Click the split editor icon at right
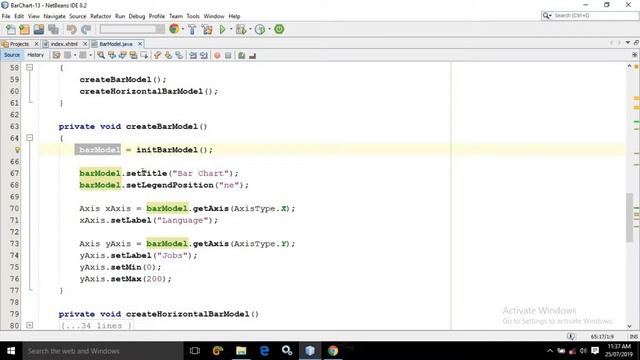Screen dimensions: 640x360 pyautogui.click(x=635, y=55)
